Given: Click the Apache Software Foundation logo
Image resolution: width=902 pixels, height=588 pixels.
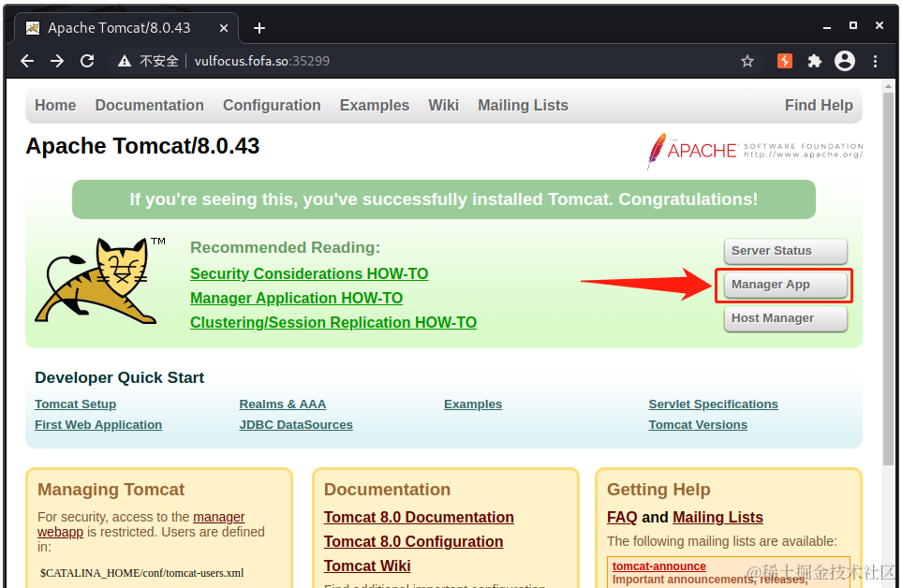Looking at the screenshot, I should [x=755, y=151].
